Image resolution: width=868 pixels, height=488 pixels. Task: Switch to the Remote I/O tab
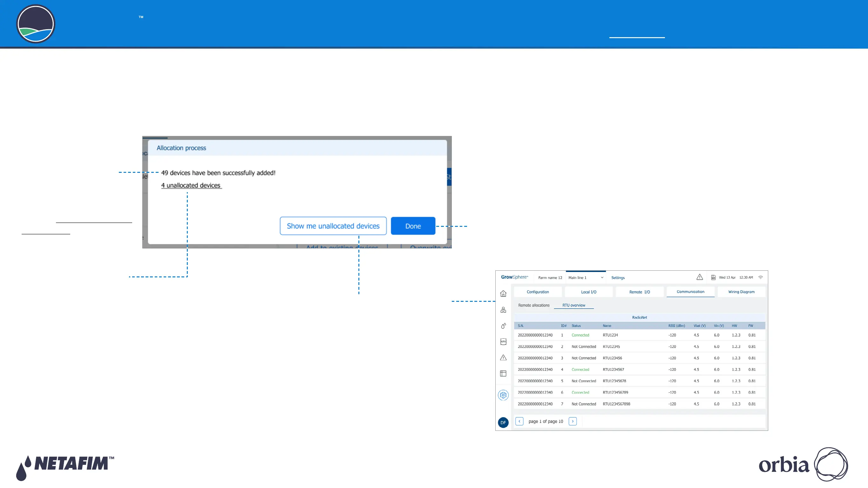pyautogui.click(x=640, y=292)
